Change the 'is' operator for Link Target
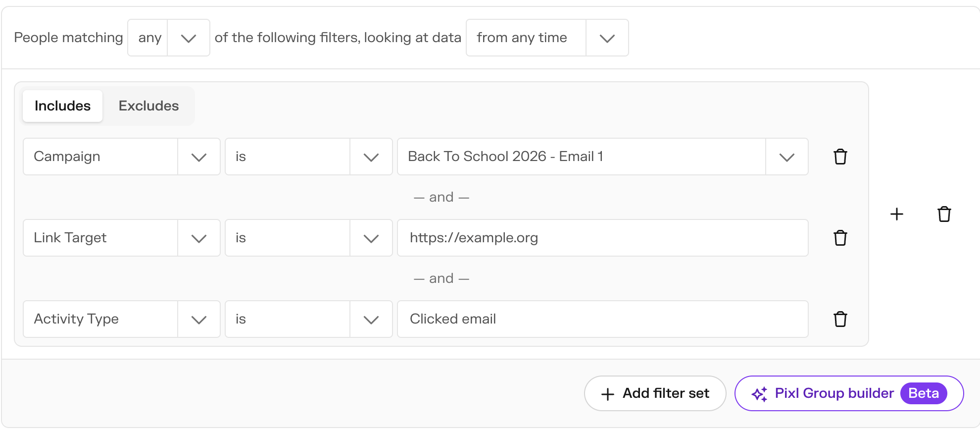This screenshot has height=433, width=980. point(309,238)
